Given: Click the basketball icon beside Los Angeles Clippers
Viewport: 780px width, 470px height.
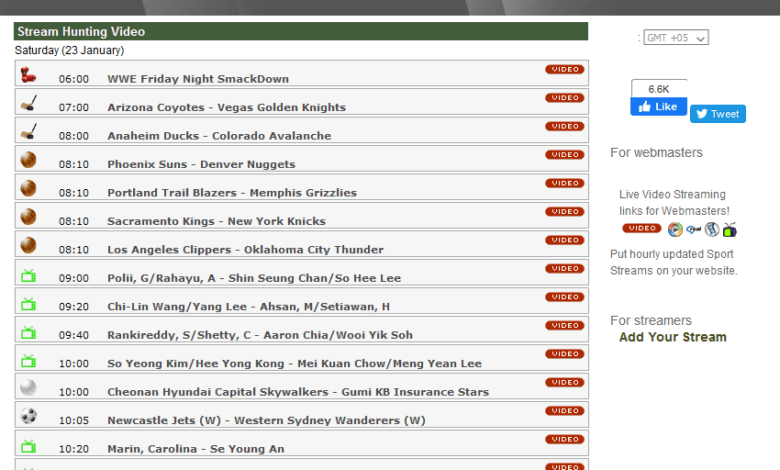Looking at the screenshot, I should (x=28, y=245).
